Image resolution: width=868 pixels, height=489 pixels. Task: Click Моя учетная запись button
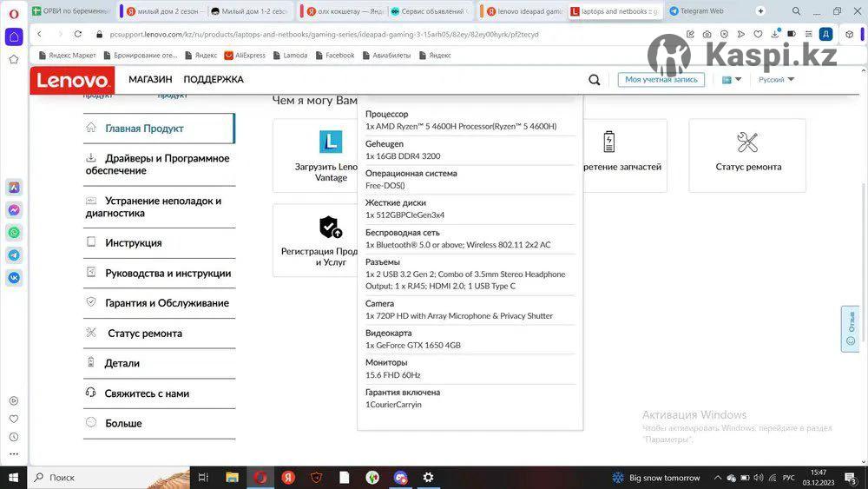tap(661, 80)
